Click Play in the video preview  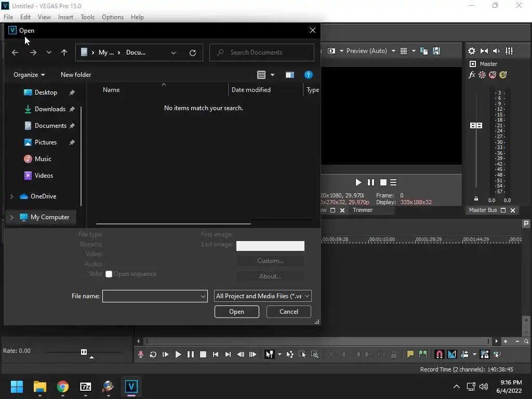point(358,182)
